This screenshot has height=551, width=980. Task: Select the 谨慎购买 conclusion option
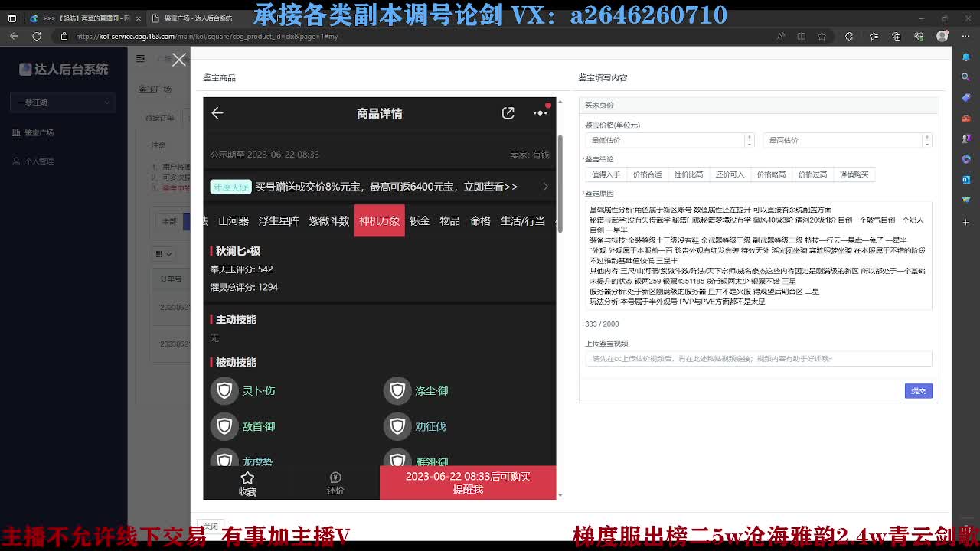tap(854, 174)
